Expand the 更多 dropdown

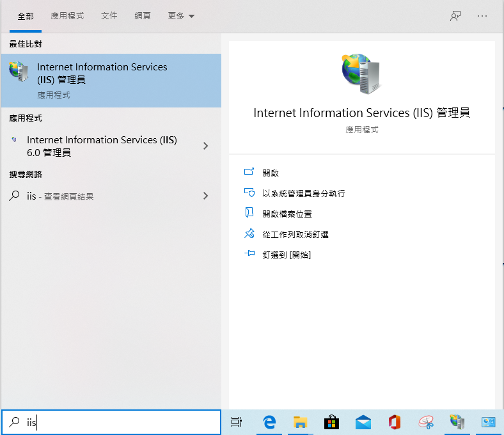(x=181, y=16)
